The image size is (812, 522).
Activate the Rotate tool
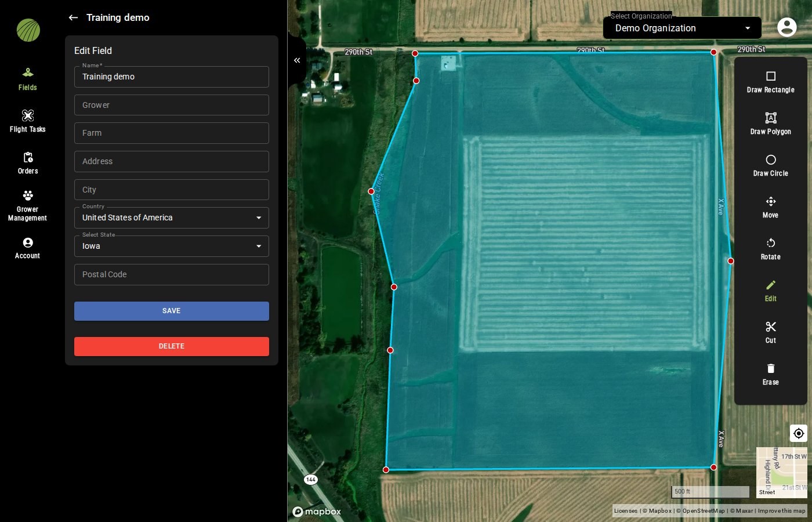pyautogui.click(x=770, y=249)
